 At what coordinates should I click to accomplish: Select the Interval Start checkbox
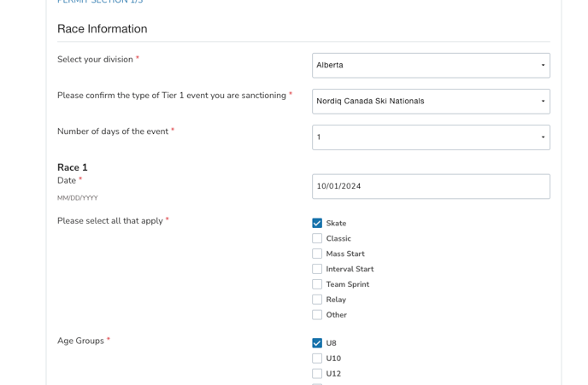[x=317, y=270]
